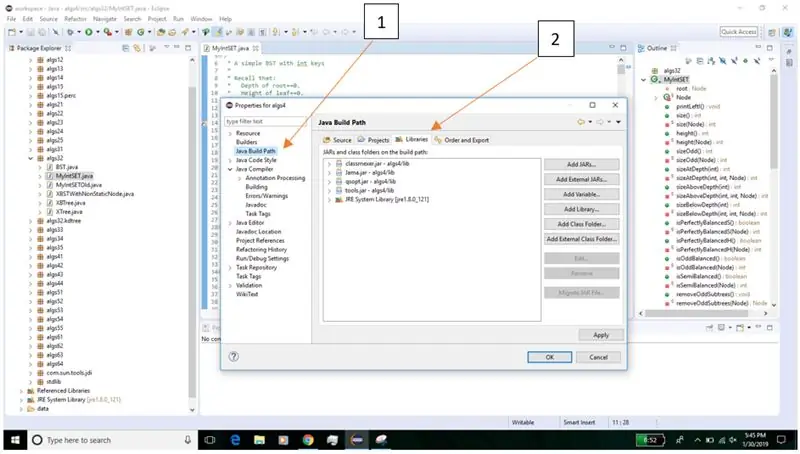Click the forward arrow in Properties dialog header
This screenshot has height=454, width=800.
pos(601,122)
